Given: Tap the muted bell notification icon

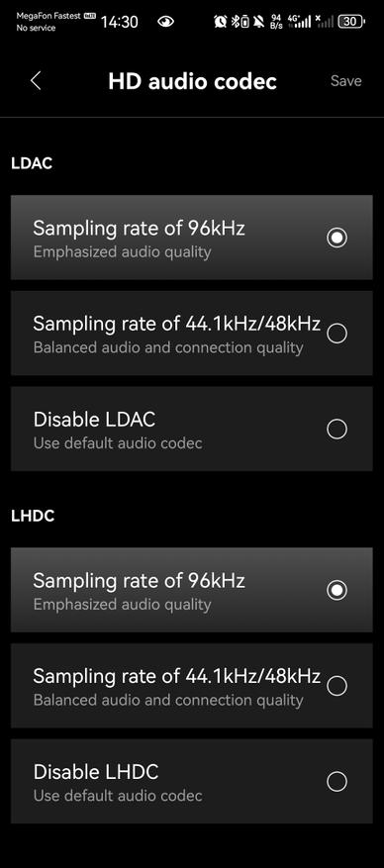Looking at the screenshot, I should pyautogui.click(x=258, y=22).
